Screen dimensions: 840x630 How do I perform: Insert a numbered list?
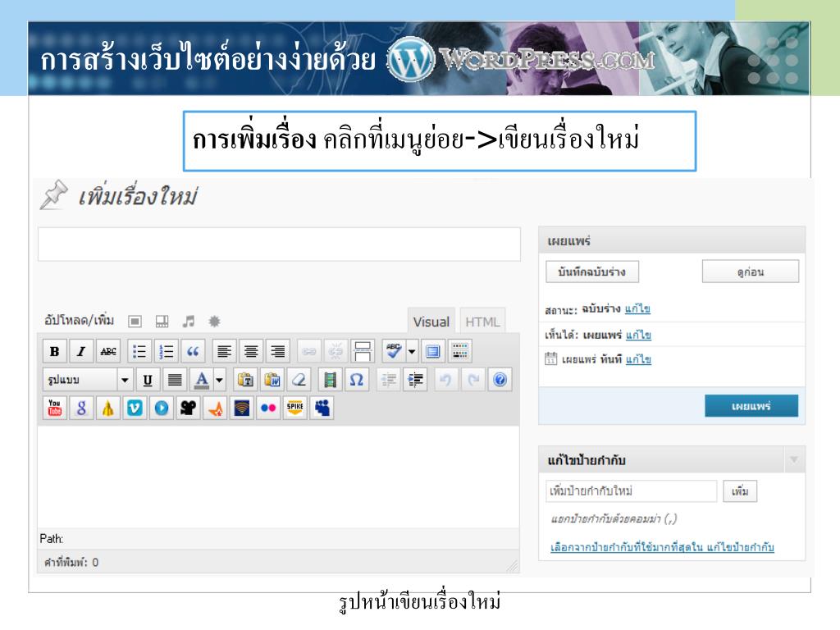(x=166, y=351)
